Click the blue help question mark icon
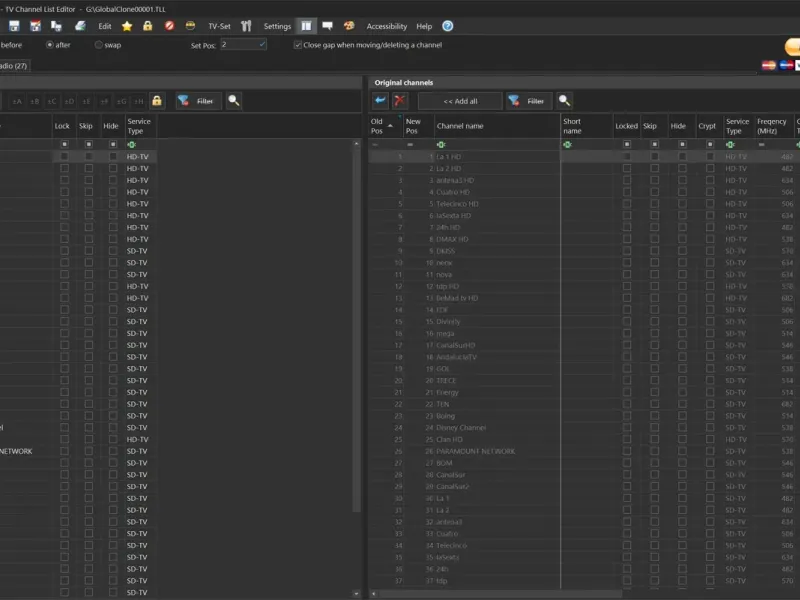This screenshot has width=800, height=600. 447,26
